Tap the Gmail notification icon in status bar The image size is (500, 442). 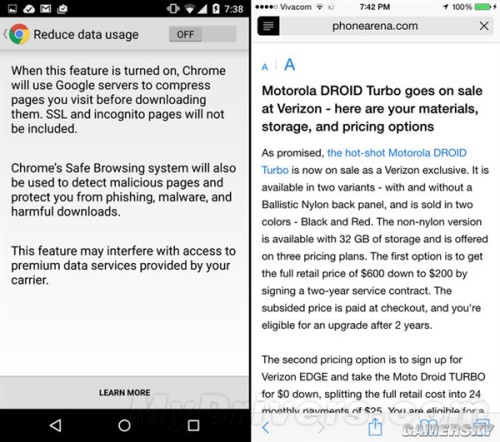point(45,9)
